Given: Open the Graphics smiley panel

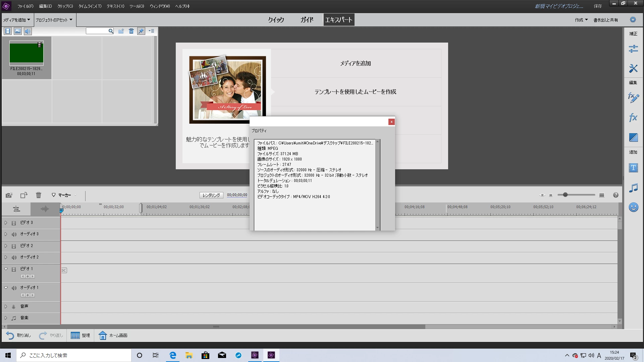Looking at the screenshot, I should point(633,207).
